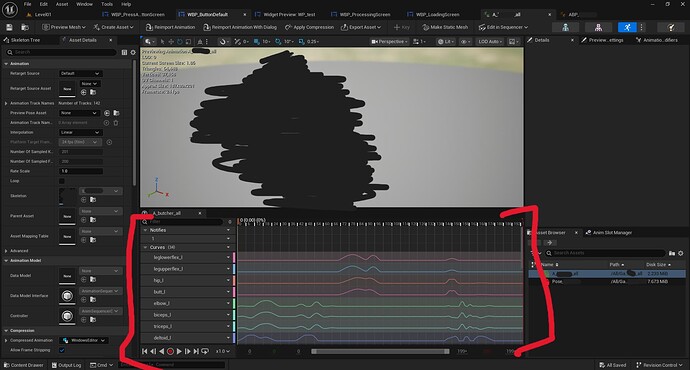
Task: Click the browse-to-asset icon beside save
Action: pyautogui.click(x=25, y=27)
